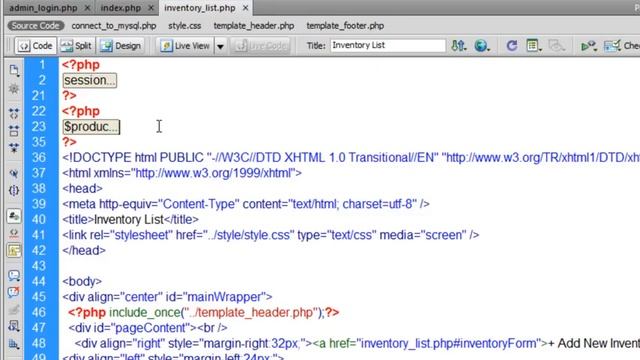Click the Move or Convert CSS icon

coord(14,344)
